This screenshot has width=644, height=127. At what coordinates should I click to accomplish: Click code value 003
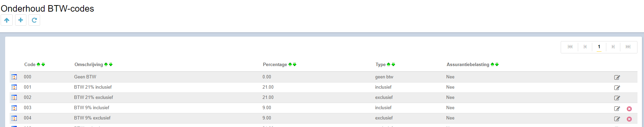coord(27,107)
